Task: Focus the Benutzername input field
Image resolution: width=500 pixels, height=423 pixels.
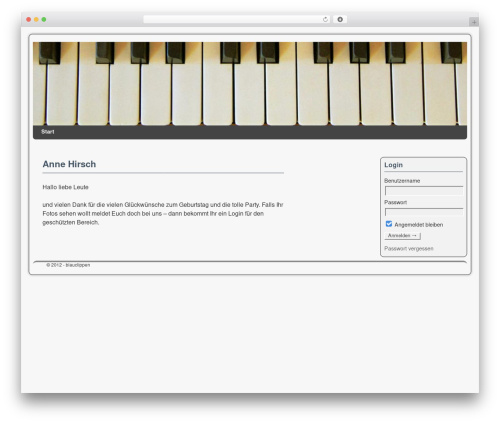Action: tap(424, 191)
